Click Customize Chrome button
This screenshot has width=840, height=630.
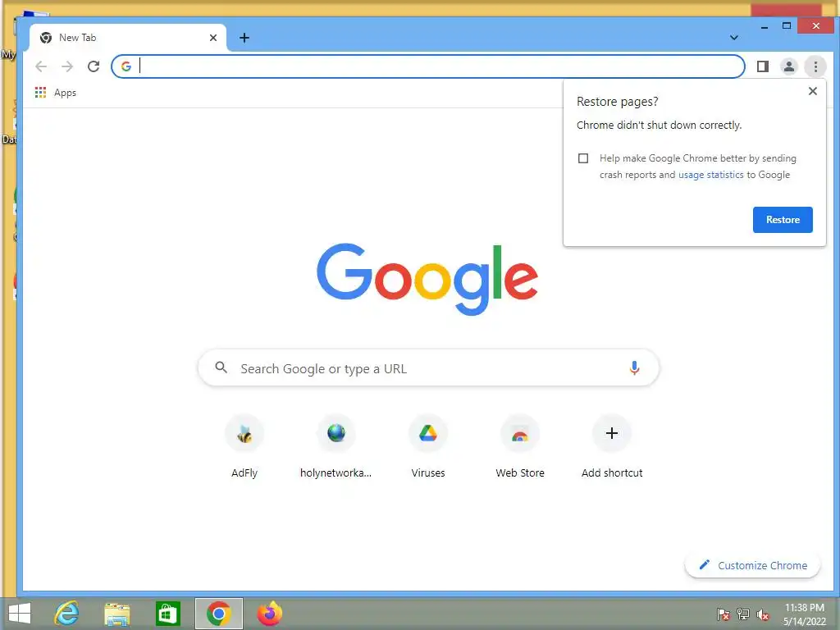tap(753, 565)
